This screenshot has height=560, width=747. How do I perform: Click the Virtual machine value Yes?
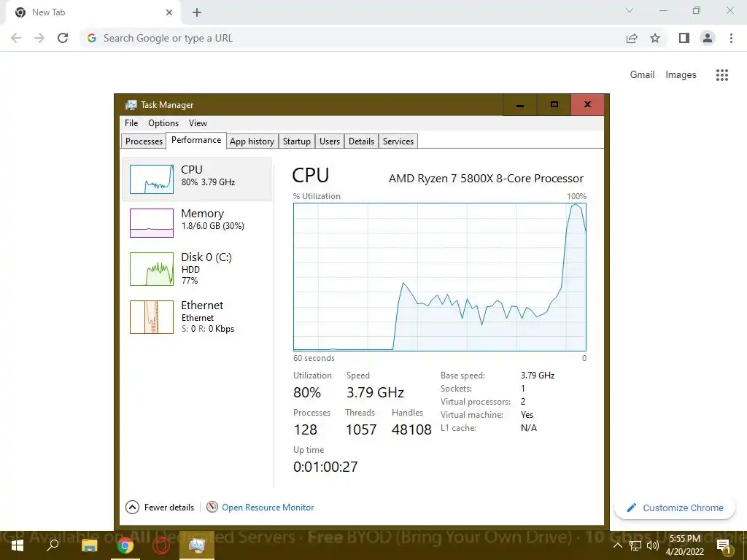point(527,415)
